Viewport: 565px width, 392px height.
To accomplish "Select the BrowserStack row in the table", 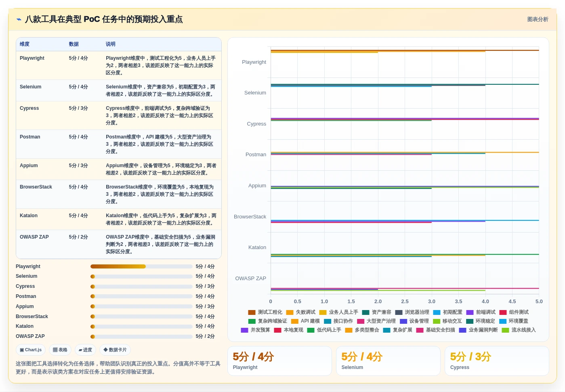I will (x=119, y=194).
